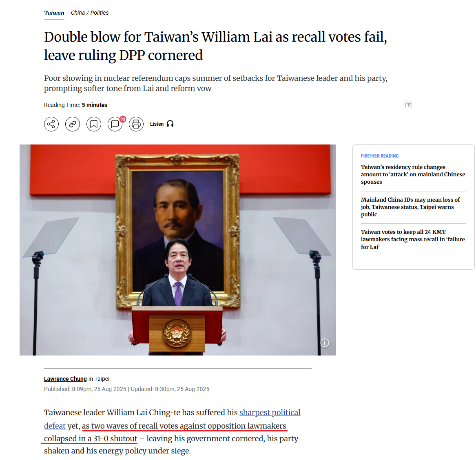
Task: Click the share icon below reading time
Action: pyautogui.click(x=51, y=124)
